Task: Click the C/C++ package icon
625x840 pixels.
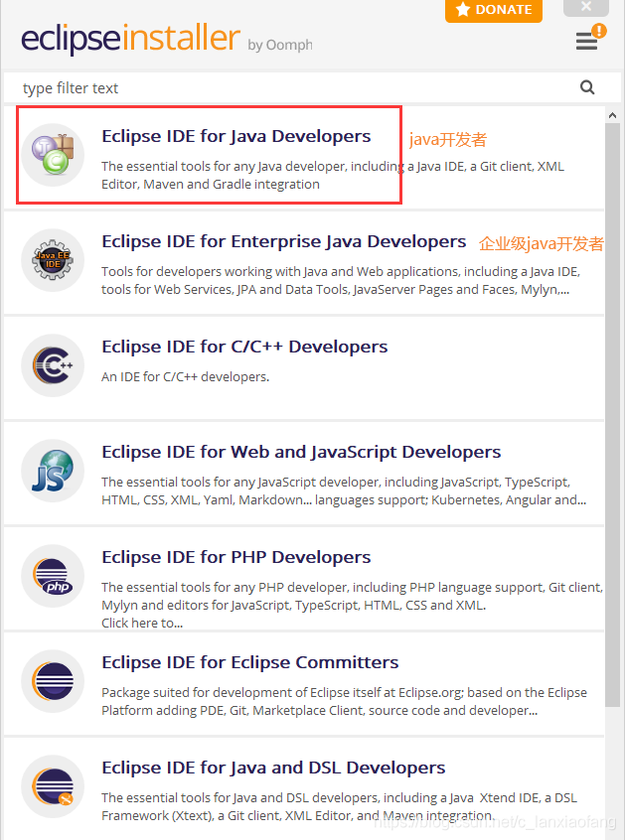Action: [53, 365]
